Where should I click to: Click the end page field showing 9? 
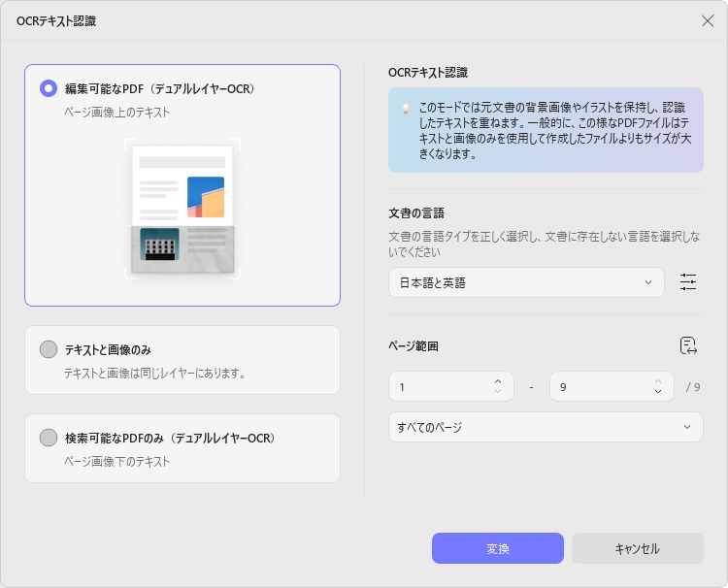[x=612, y=386]
